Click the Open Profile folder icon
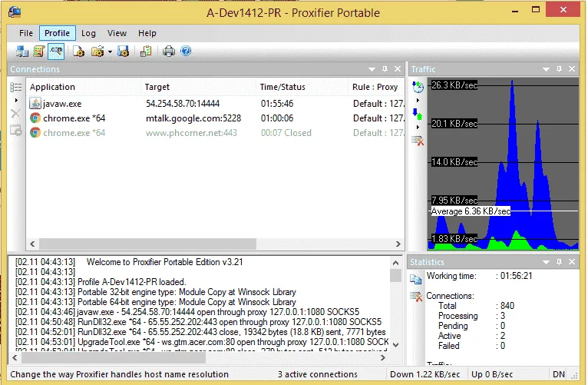Viewport: 588px width, 385px height. pos(97,51)
